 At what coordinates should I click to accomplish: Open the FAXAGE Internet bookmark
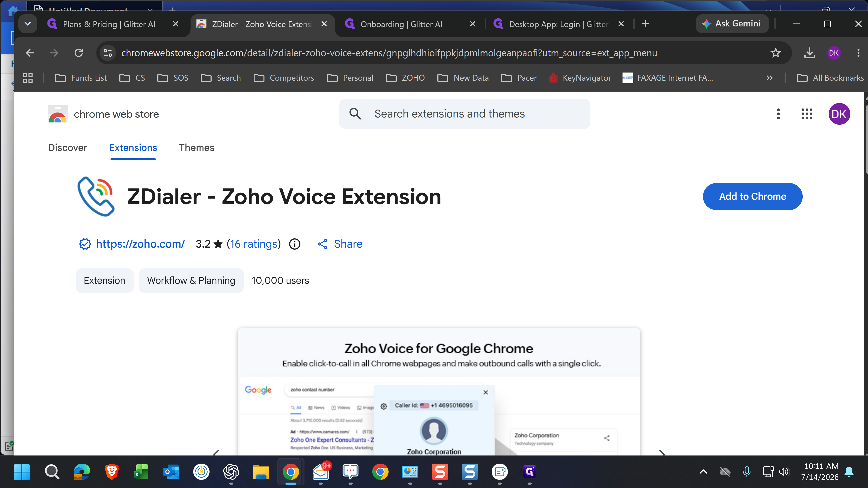pyautogui.click(x=668, y=78)
